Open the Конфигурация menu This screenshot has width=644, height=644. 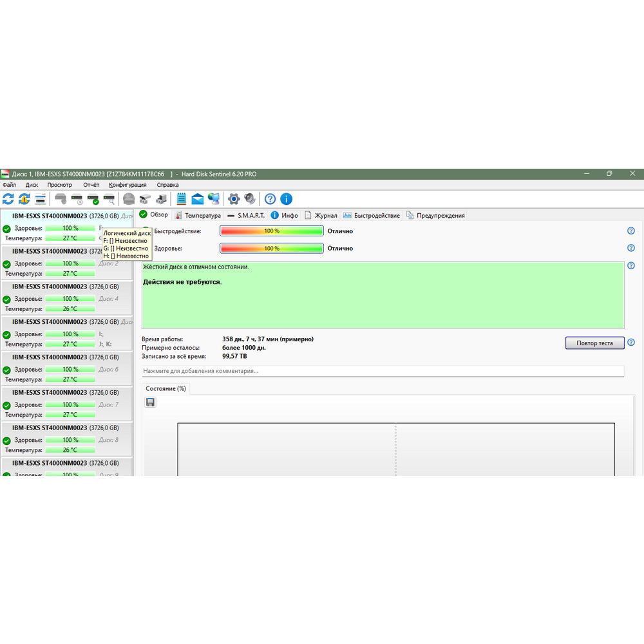[128, 185]
